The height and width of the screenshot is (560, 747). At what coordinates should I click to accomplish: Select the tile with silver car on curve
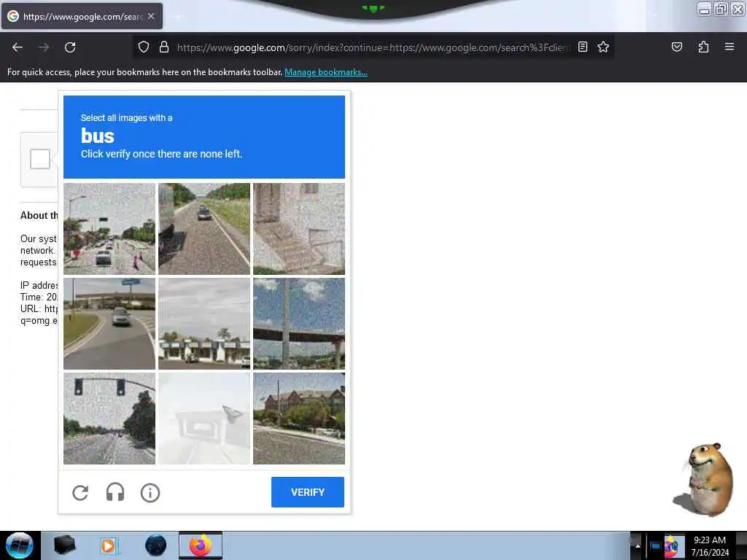point(109,324)
